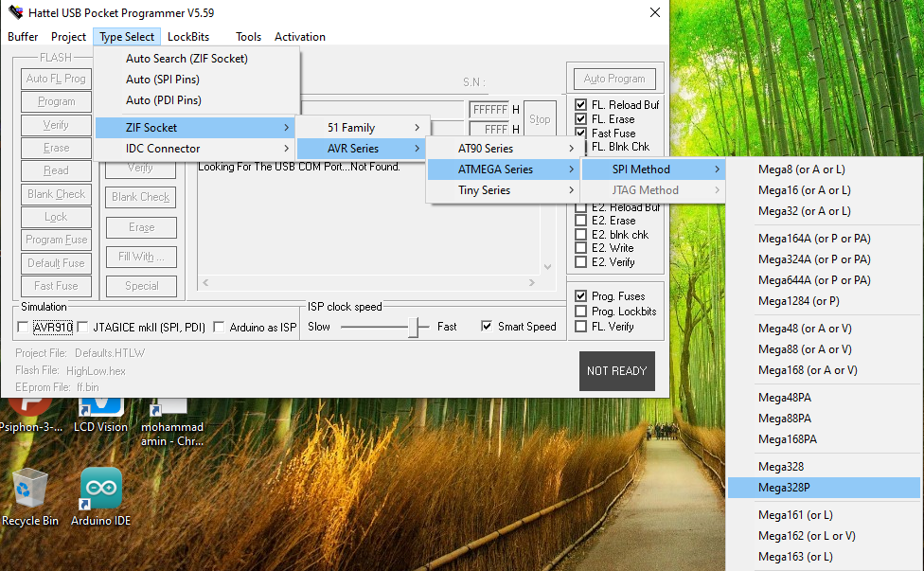Expand AVR Series submenu
The height and width of the screenshot is (571, 924).
(x=363, y=149)
